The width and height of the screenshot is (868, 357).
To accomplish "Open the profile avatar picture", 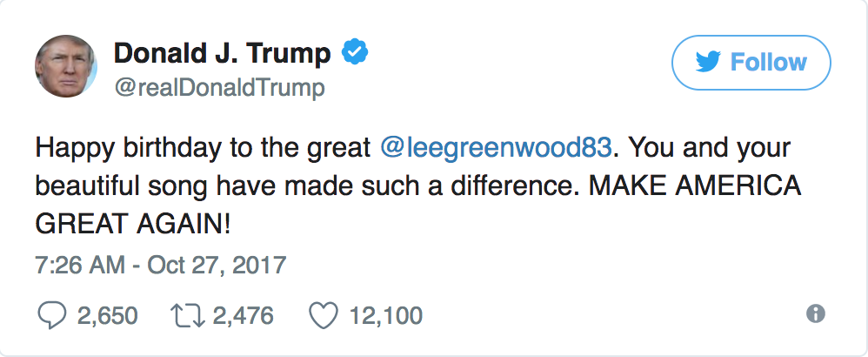I will pos(66,71).
